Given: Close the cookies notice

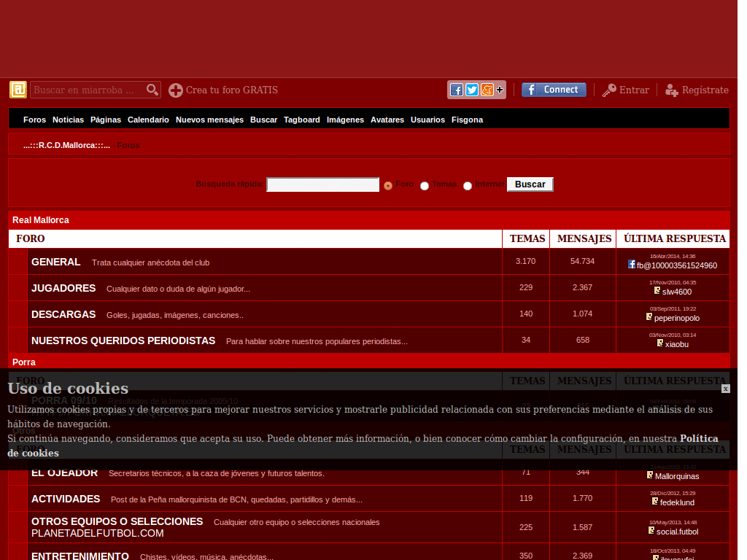Looking at the screenshot, I should tap(725, 389).
